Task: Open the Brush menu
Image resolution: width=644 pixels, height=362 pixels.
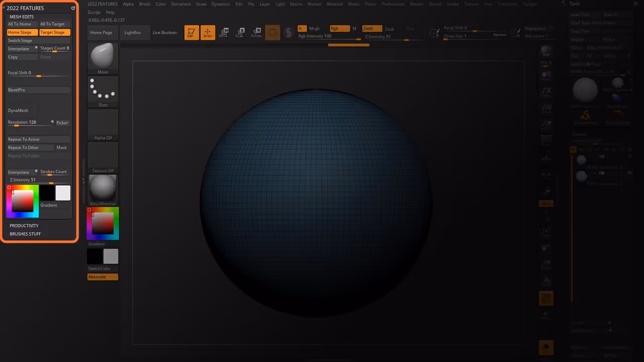Action: coord(144,4)
